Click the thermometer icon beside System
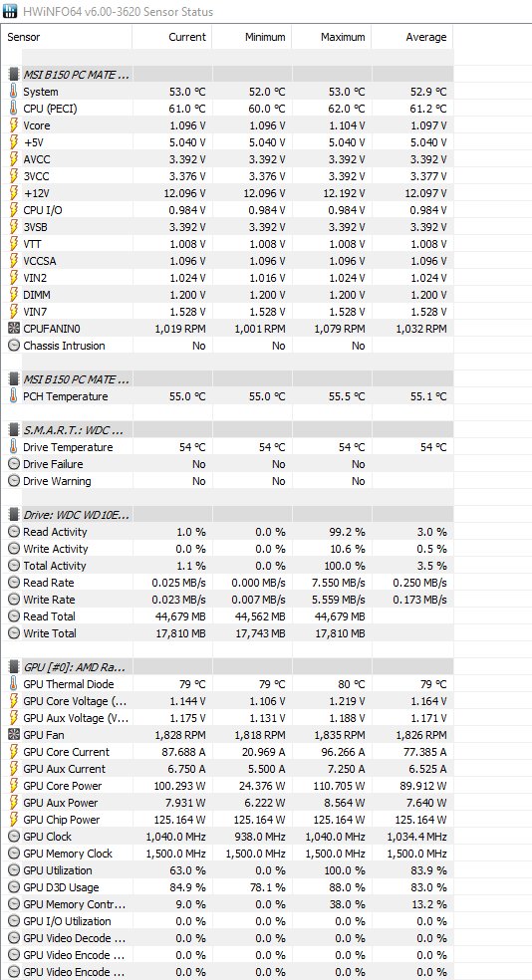 (14, 92)
